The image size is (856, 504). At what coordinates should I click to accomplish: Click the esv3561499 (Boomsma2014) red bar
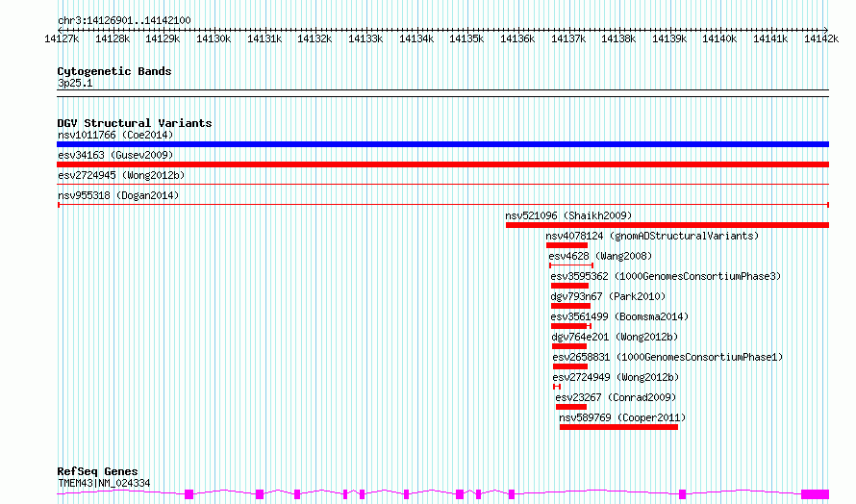[x=570, y=326]
